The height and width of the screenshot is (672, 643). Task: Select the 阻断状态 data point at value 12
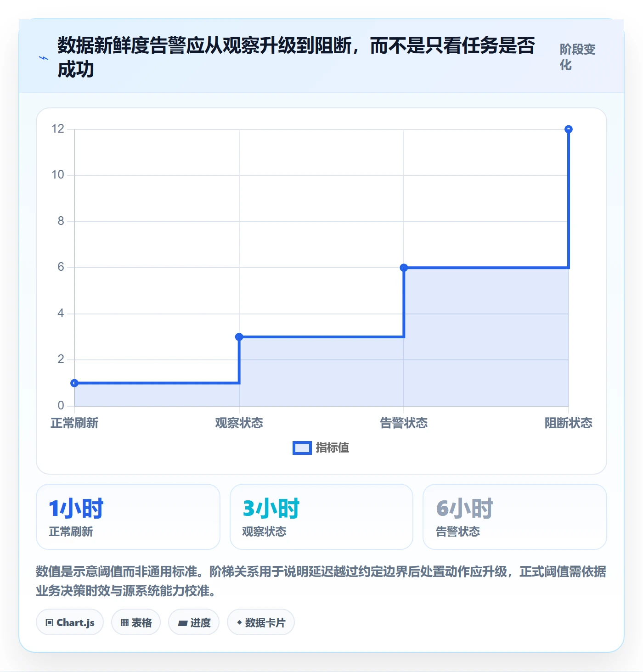[x=569, y=129]
